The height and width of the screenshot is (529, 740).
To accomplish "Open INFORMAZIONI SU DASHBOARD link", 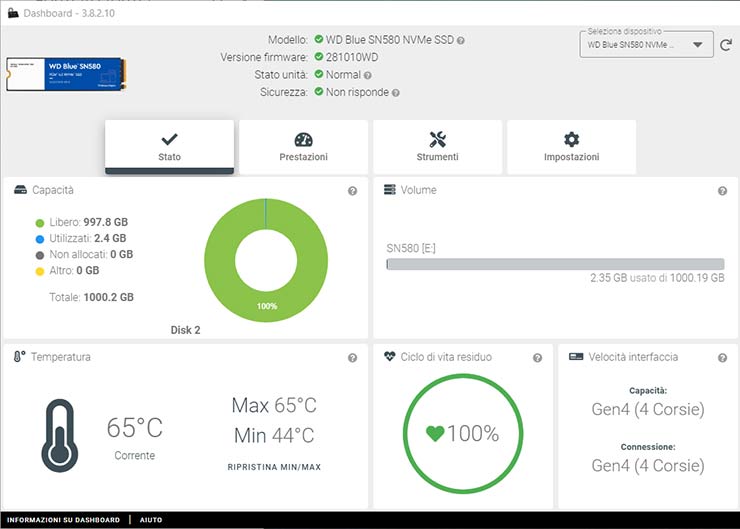I will [x=63, y=520].
